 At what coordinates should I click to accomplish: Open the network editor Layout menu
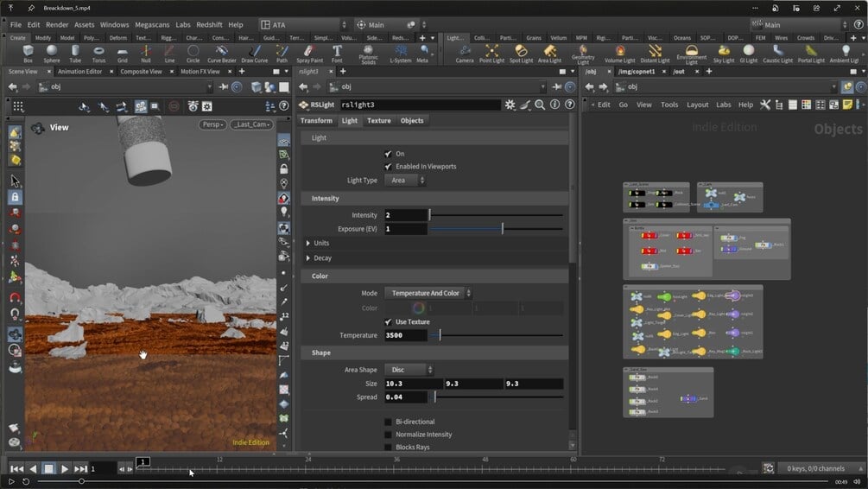tap(698, 105)
